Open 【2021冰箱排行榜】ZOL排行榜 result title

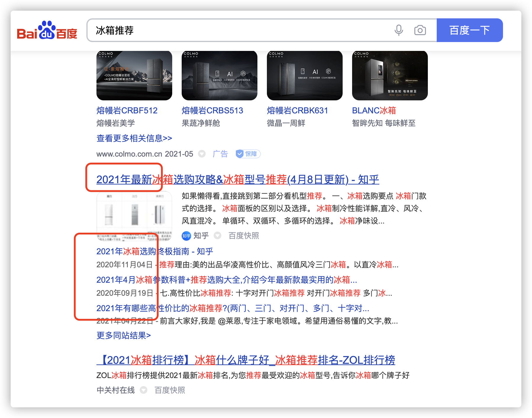246,360
